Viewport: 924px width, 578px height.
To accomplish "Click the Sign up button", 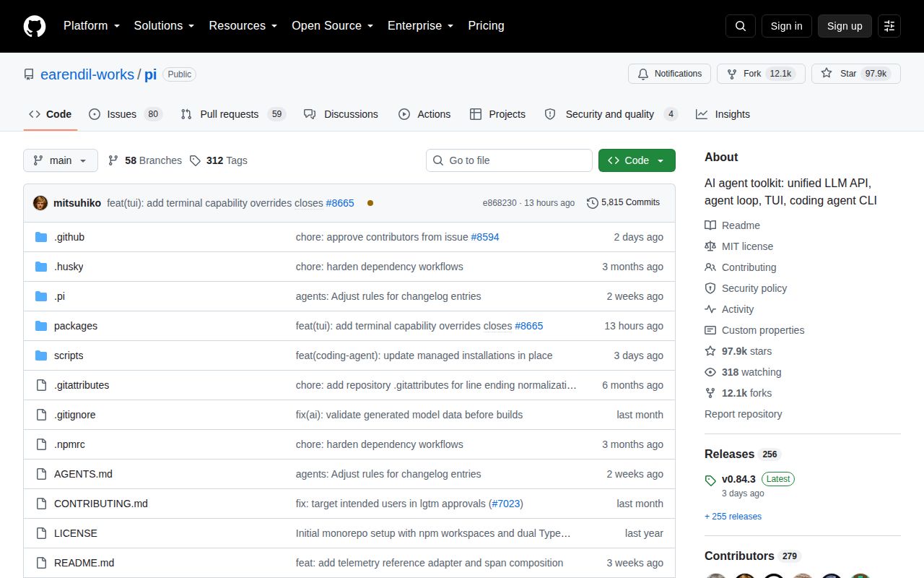I will [845, 26].
